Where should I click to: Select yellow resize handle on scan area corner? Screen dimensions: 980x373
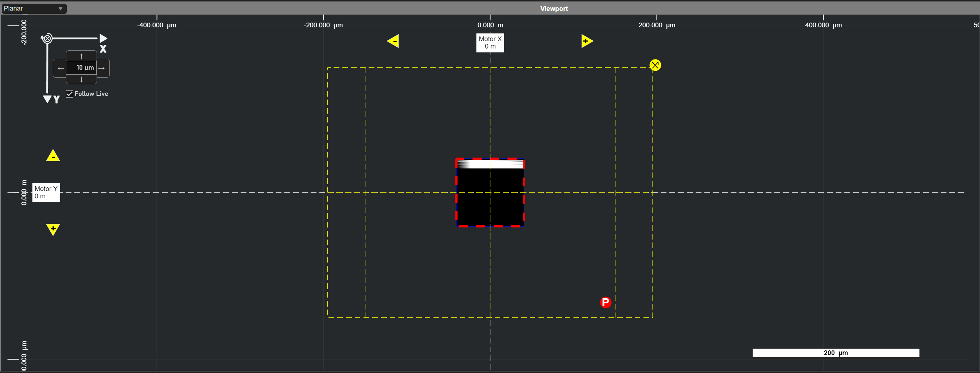(655, 65)
